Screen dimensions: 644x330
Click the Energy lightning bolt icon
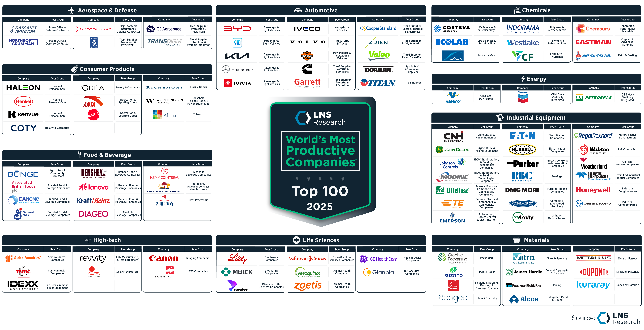[523, 79]
